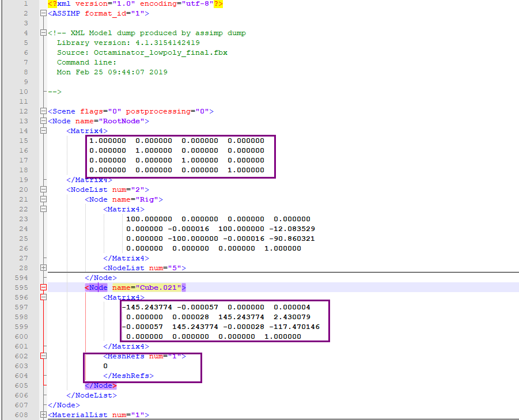Click the 'encoding' attribute in the XML declaration
The image size is (519, 420).
[158, 3]
